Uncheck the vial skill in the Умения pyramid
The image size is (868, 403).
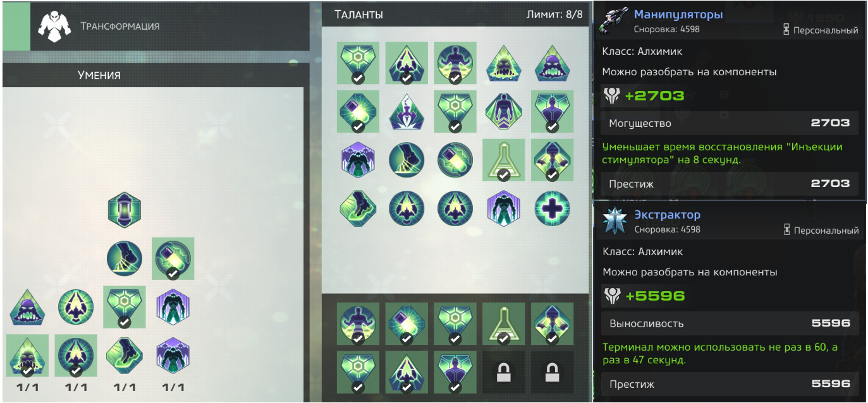[173, 258]
